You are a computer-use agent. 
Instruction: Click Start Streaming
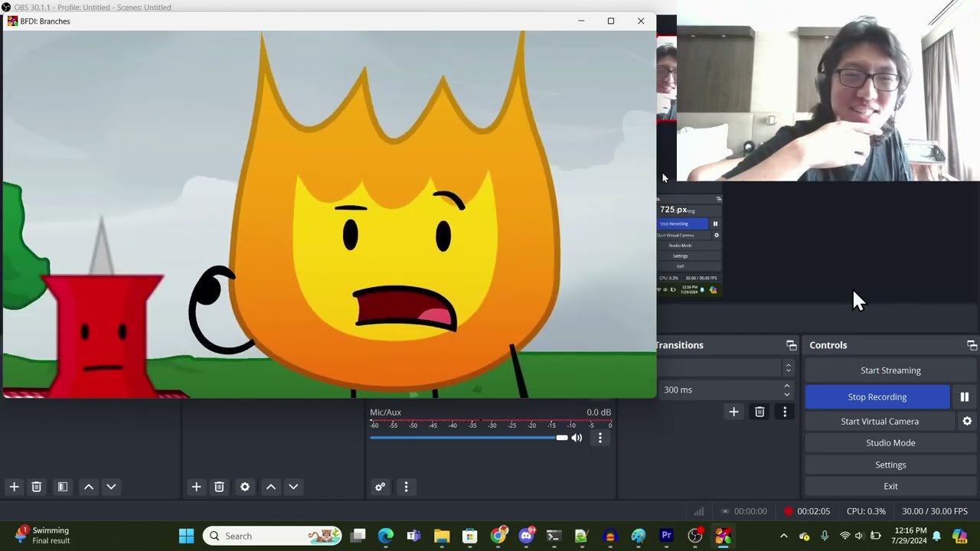tap(890, 370)
